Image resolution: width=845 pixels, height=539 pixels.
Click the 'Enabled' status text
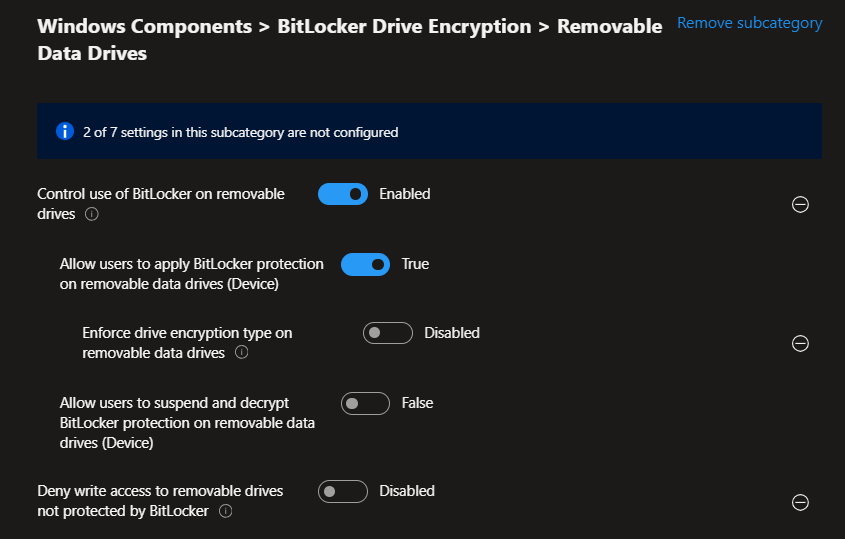405,194
